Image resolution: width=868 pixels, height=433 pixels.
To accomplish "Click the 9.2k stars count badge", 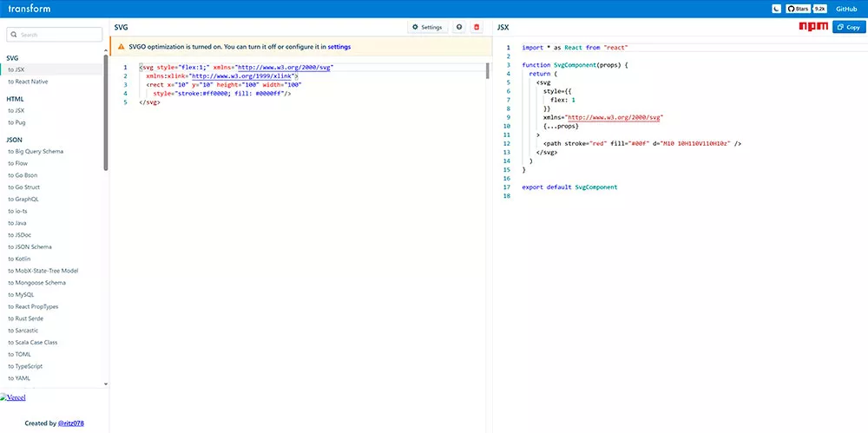I will tap(820, 9).
